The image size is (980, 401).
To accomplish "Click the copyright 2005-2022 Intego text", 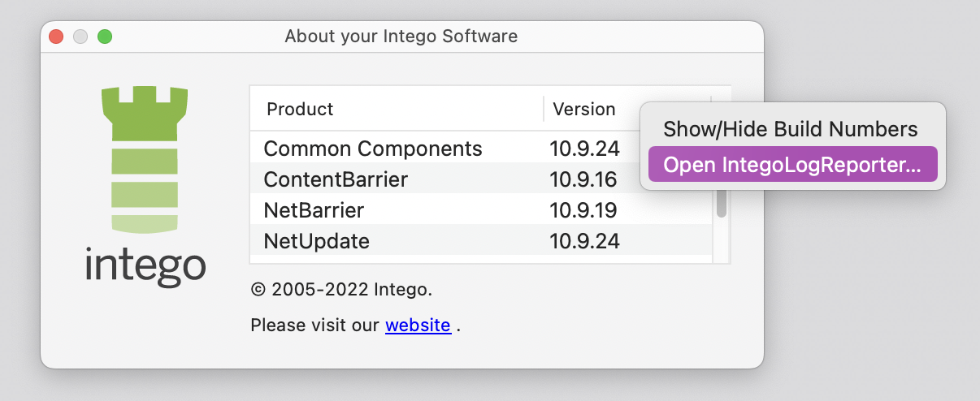I will click(x=341, y=288).
